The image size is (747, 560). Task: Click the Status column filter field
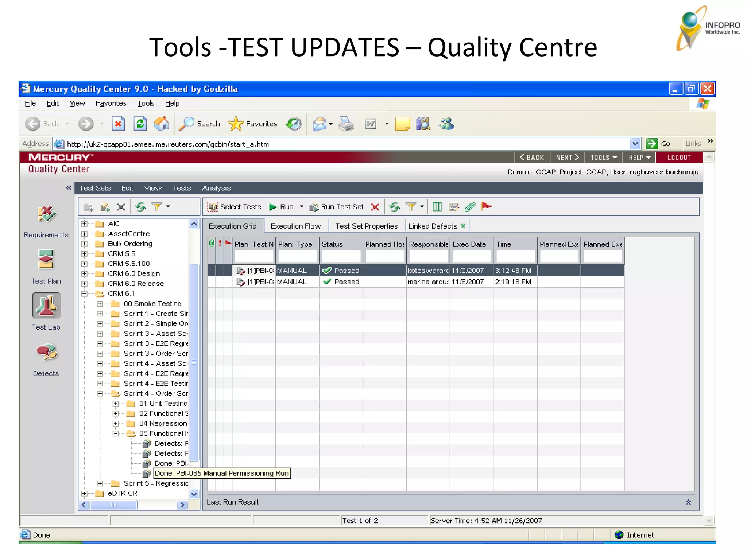(341, 257)
